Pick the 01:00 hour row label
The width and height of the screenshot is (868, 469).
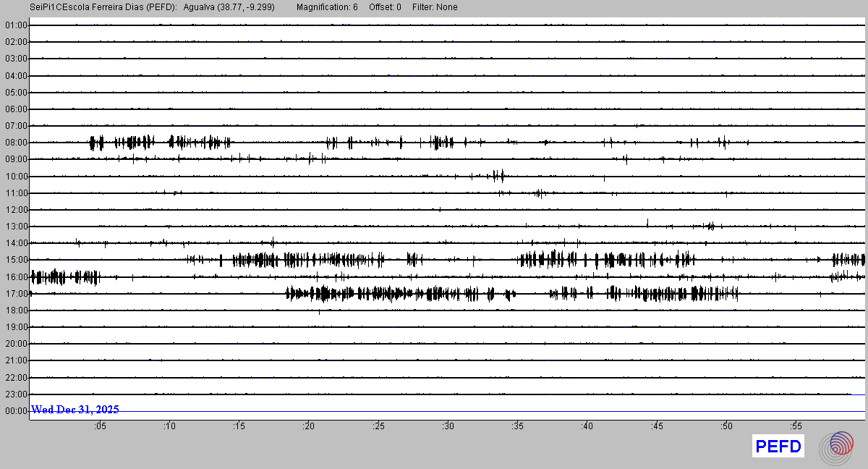[x=15, y=25]
